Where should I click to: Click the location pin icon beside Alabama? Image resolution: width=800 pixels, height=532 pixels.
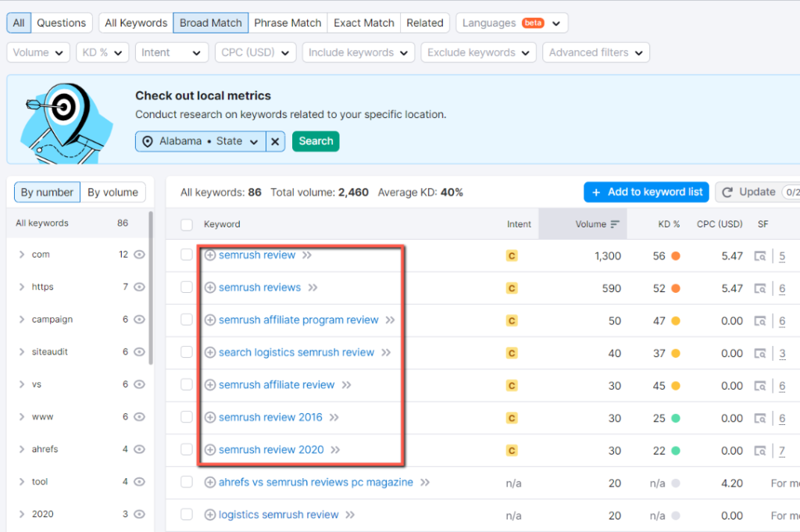tap(149, 141)
